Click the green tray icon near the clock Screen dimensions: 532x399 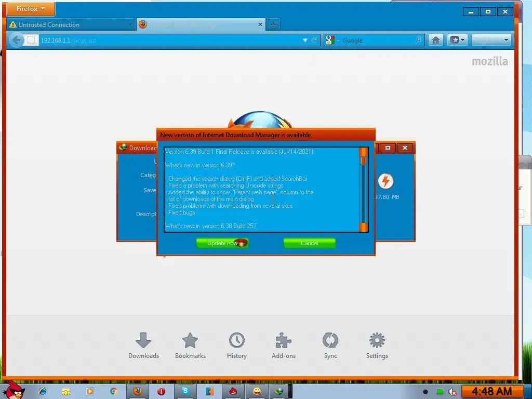[440, 392]
